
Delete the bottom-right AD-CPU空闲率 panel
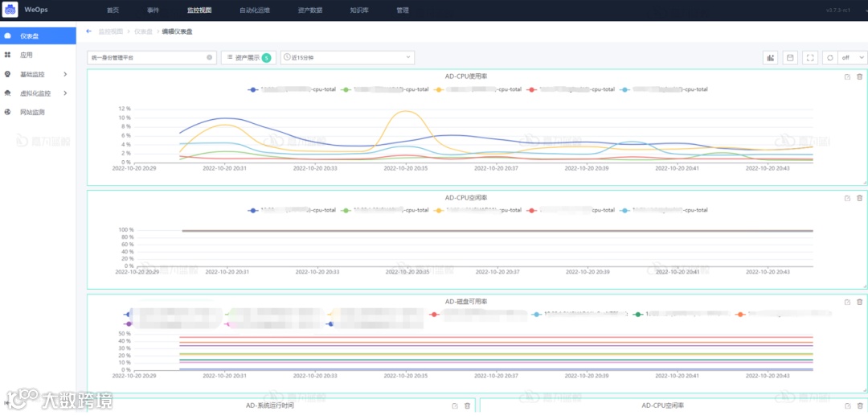coord(859,406)
